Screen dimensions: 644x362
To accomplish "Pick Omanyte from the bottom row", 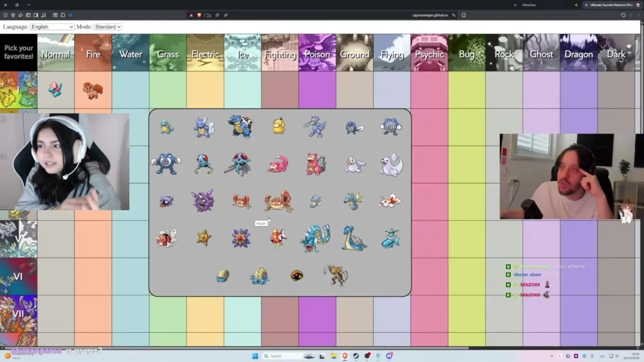I will (222, 276).
